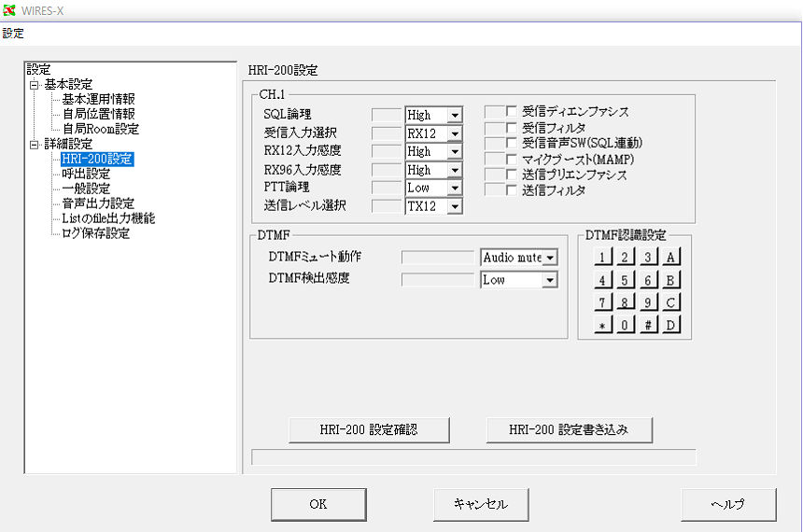The image size is (803, 532).
Task: Click HRI-200 設定確認 button
Action: pyautogui.click(x=369, y=429)
